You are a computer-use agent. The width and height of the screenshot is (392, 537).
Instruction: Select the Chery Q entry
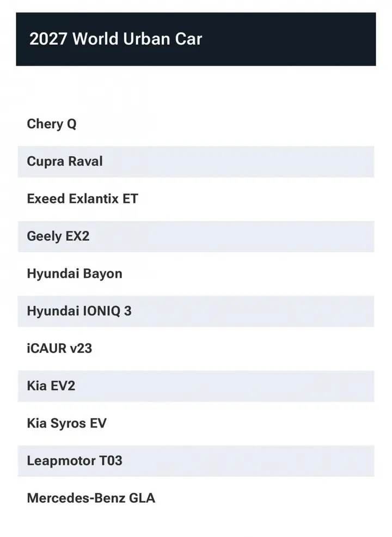tap(196, 124)
